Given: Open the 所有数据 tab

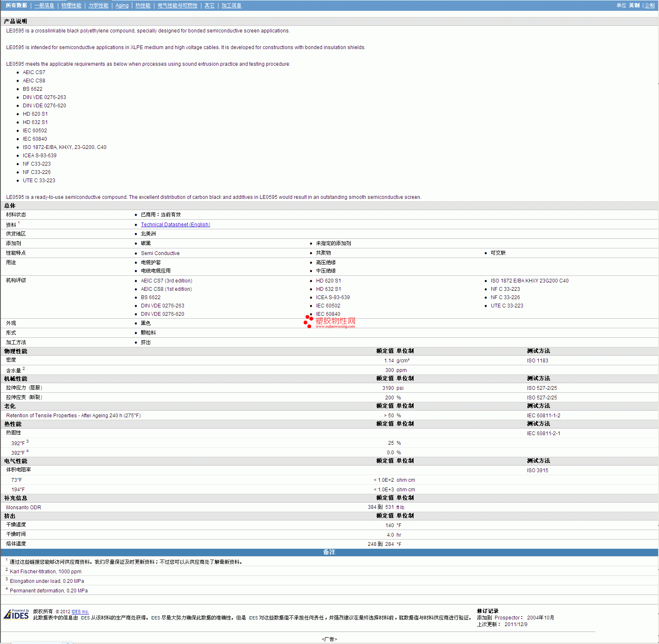Looking at the screenshot, I should (x=16, y=5).
